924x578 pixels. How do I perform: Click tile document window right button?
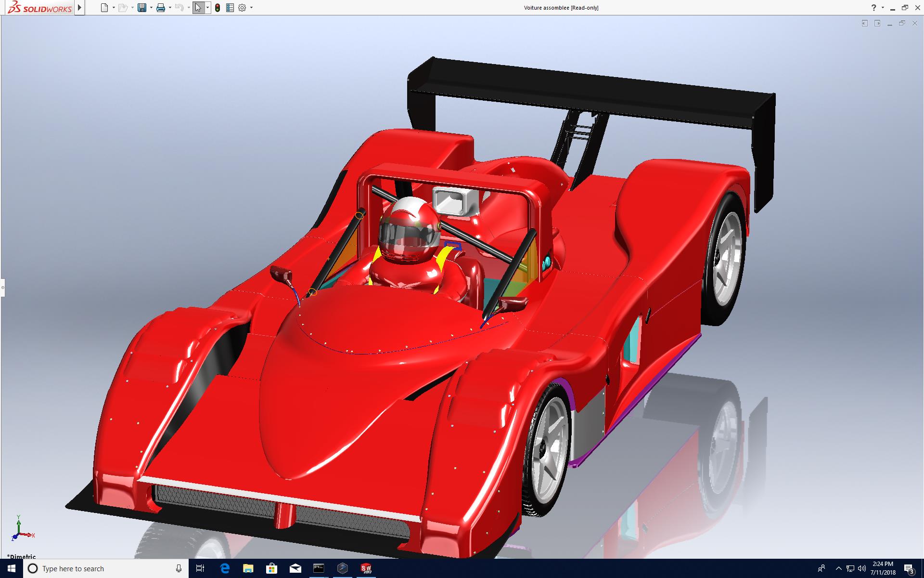point(877,23)
